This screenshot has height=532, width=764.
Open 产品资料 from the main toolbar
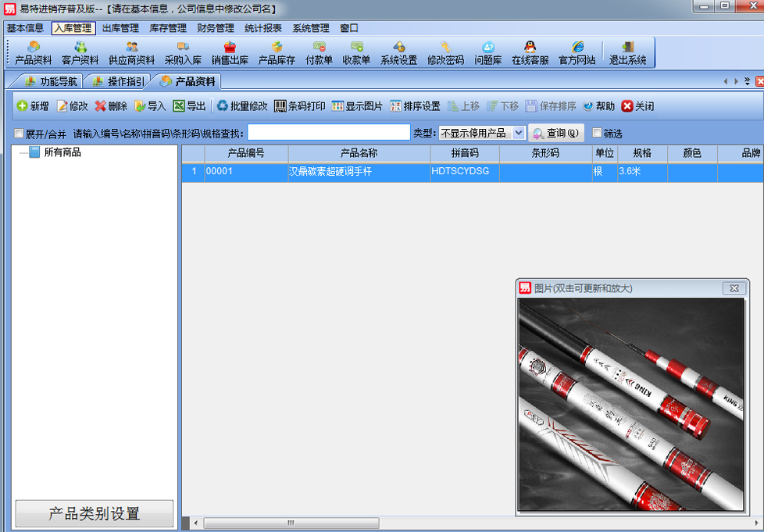click(33, 52)
